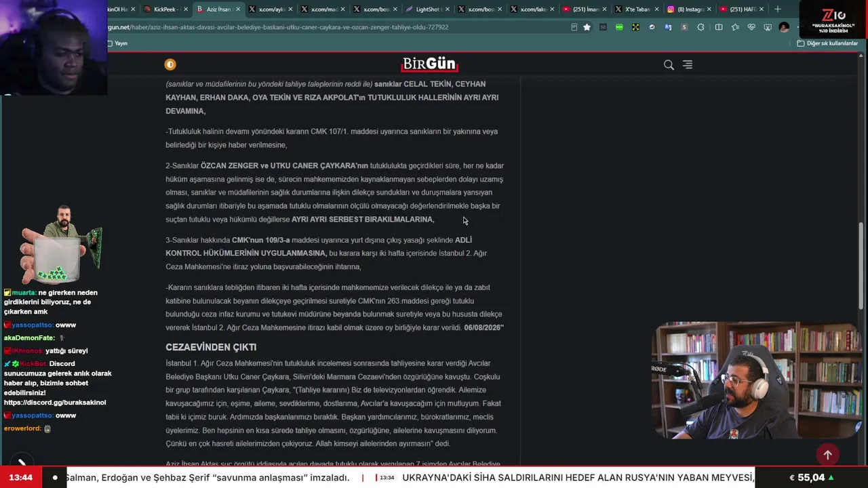Open a new browser tab
868x488 pixels.
coord(778,9)
